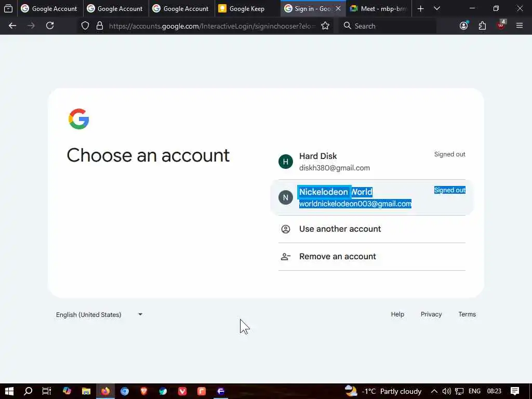This screenshot has width=532, height=399.
Task: Click the Choose an account heading
Action: click(x=148, y=156)
